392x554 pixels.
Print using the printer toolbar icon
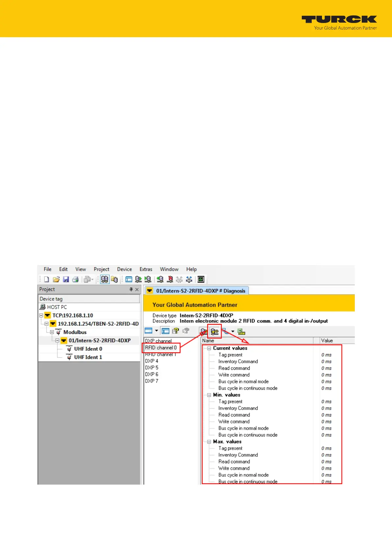(x=75, y=279)
